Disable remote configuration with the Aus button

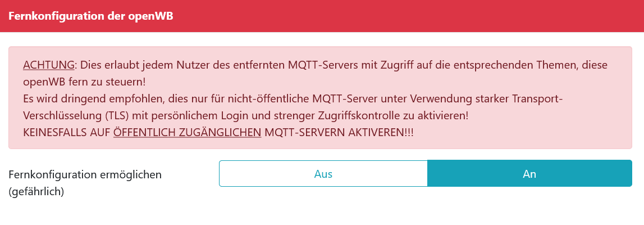click(x=323, y=174)
